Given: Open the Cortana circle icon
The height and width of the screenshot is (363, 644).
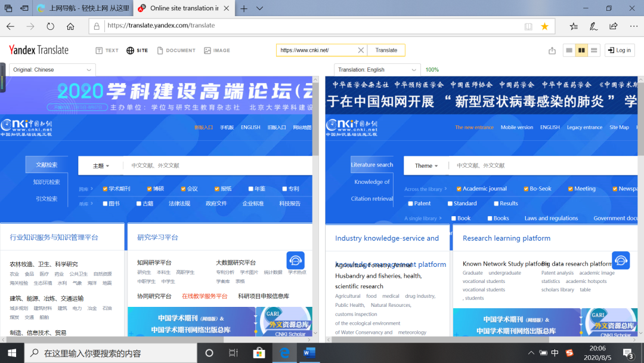Looking at the screenshot, I should pyautogui.click(x=209, y=353).
